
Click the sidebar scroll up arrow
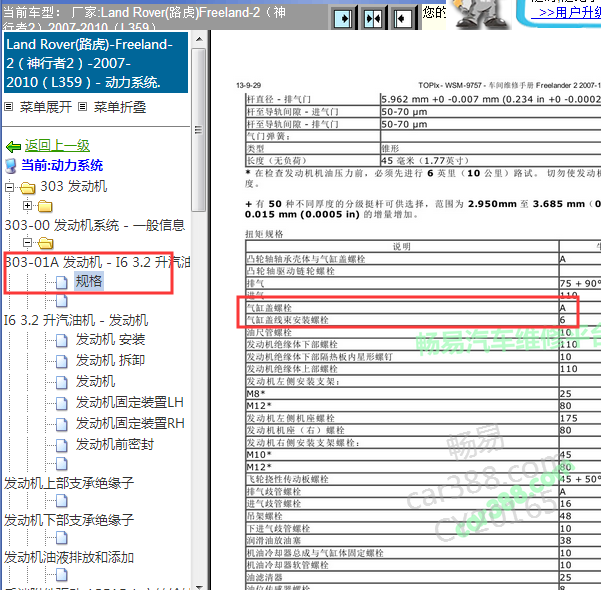tap(199, 39)
